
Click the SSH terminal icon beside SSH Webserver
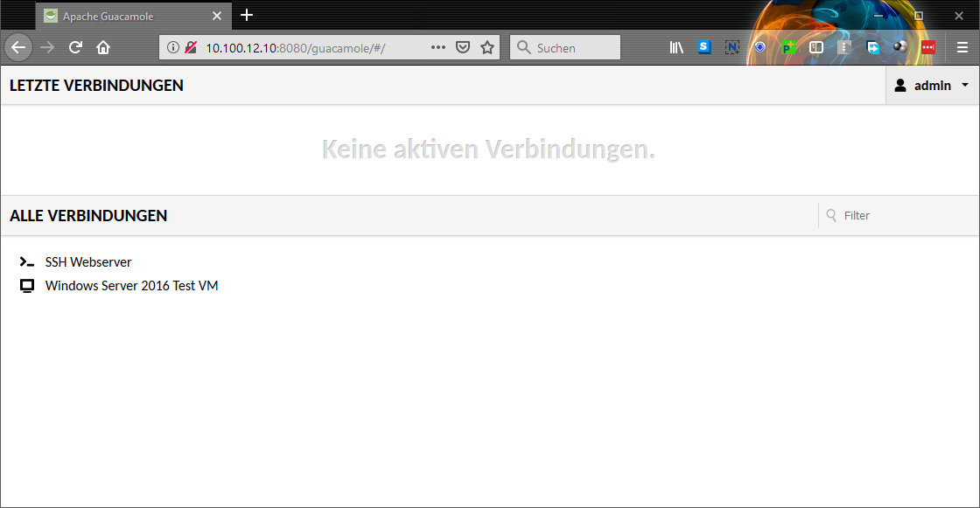(x=27, y=261)
